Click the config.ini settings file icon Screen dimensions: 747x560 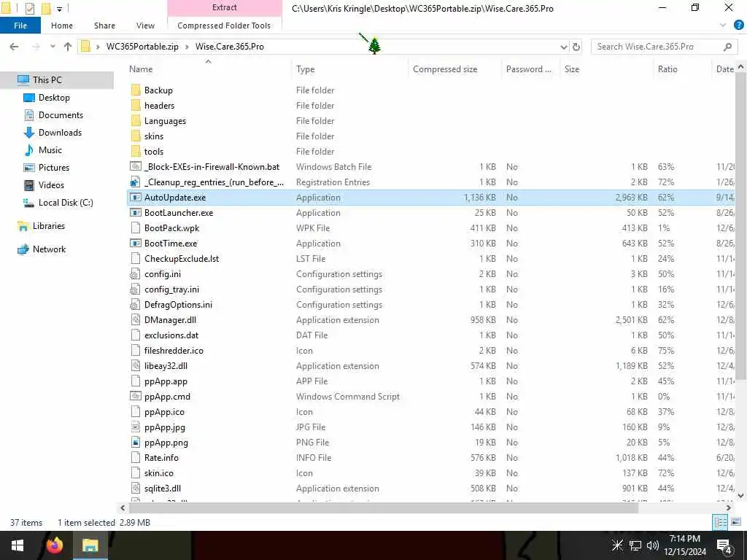(x=136, y=274)
